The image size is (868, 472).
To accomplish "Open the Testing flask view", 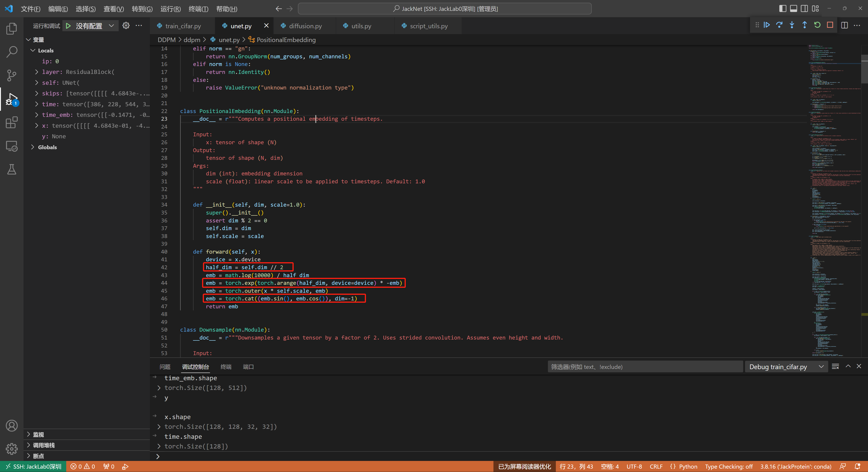I will click(x=12, y=169).
